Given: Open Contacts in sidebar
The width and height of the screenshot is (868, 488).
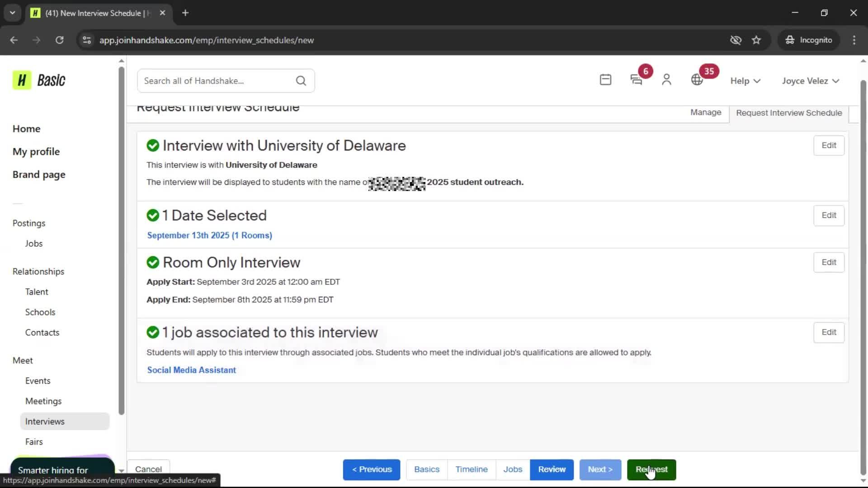Looking at the screenshot, I should click(x=42, y=333).
